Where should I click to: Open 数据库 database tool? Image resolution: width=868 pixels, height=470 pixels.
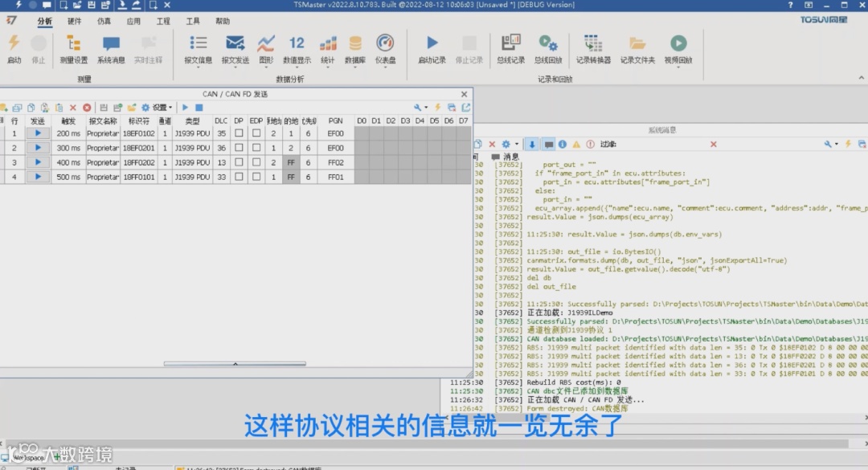pos(355,50)
